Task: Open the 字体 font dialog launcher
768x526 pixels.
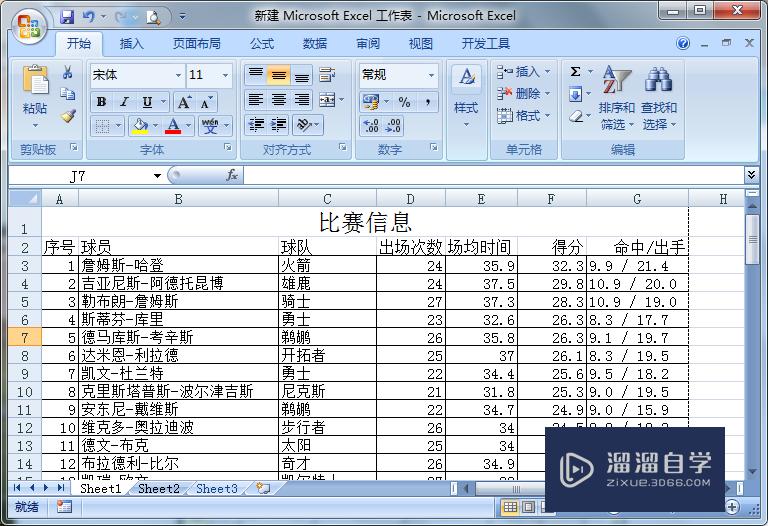Action: [228, 147]
